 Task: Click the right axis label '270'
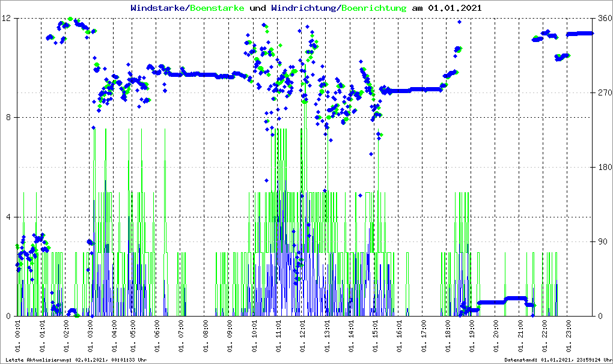click(x=604, y=93)
